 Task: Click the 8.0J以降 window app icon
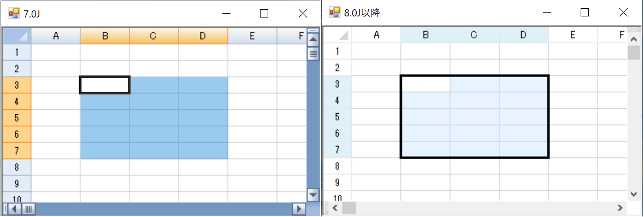(x=335, y=13)
